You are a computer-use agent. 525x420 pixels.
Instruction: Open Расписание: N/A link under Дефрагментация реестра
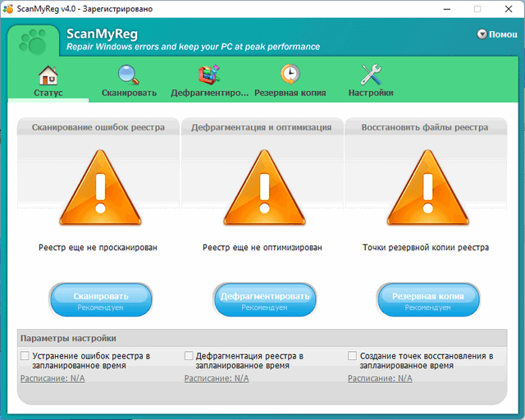[x=217, y=378]
